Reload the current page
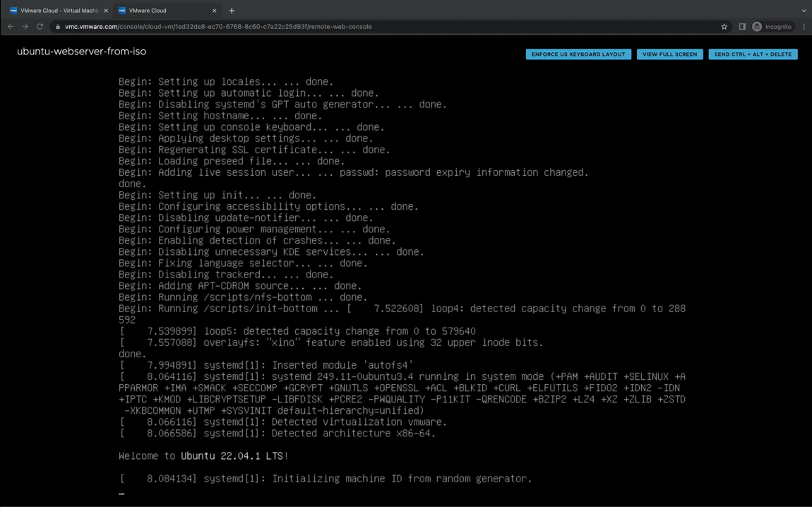Image resolution: width=812 pixels, height=507 pixels. tap(40, 26)
